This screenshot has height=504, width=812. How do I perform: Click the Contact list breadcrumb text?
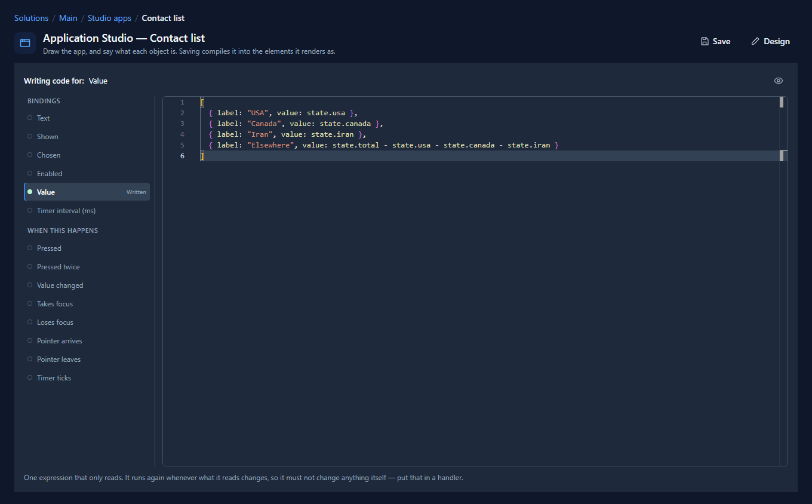[163, 18]
